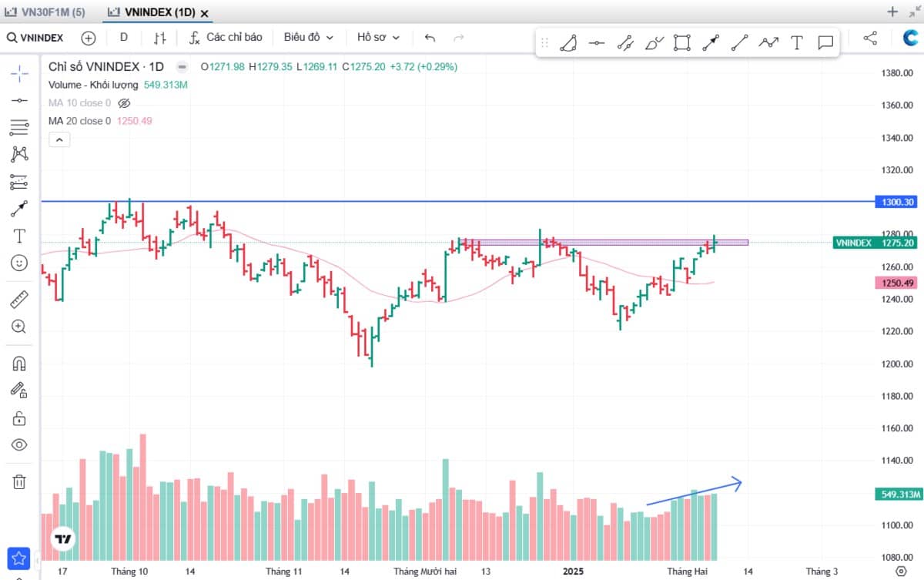Image resolution: width=924 pixels, height=580 pixels.
Task: Open the emoji icons tool
Action: pyautogui.click(x=19, y=263)
